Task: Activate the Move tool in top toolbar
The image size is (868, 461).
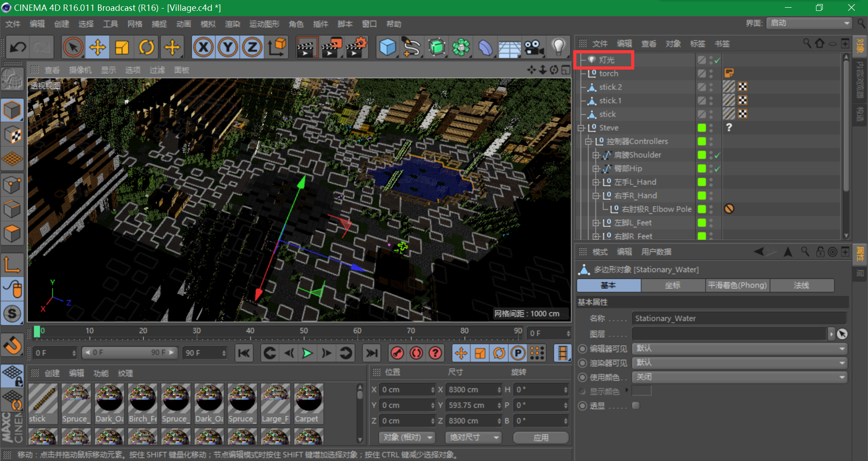Action: click(x=98, y=47)
